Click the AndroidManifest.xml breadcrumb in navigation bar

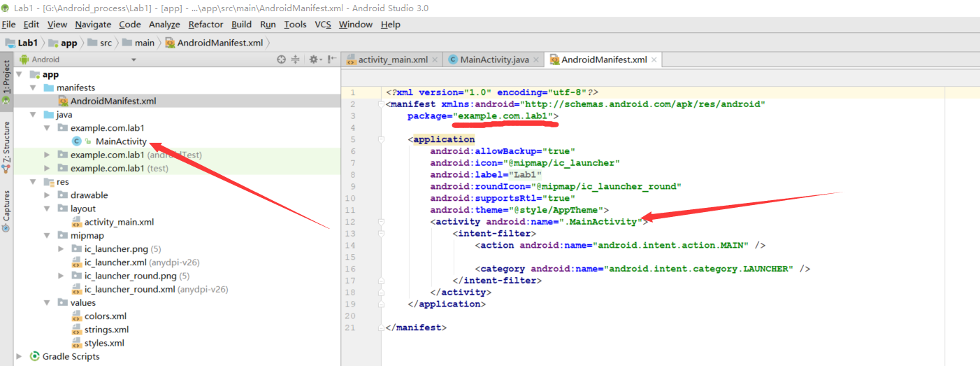pos(214,43)
